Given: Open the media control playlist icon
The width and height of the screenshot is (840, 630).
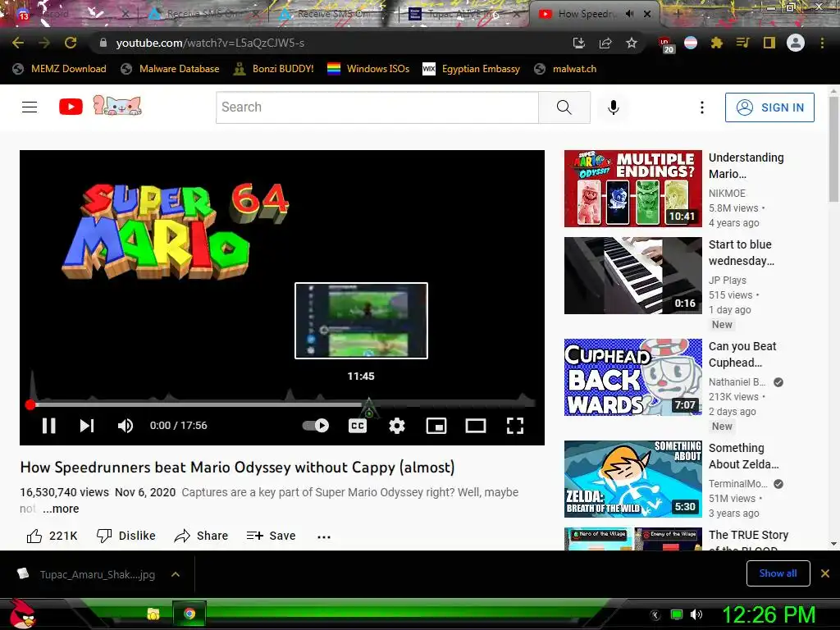Looking at the screenshot, I should coord(742,43).
